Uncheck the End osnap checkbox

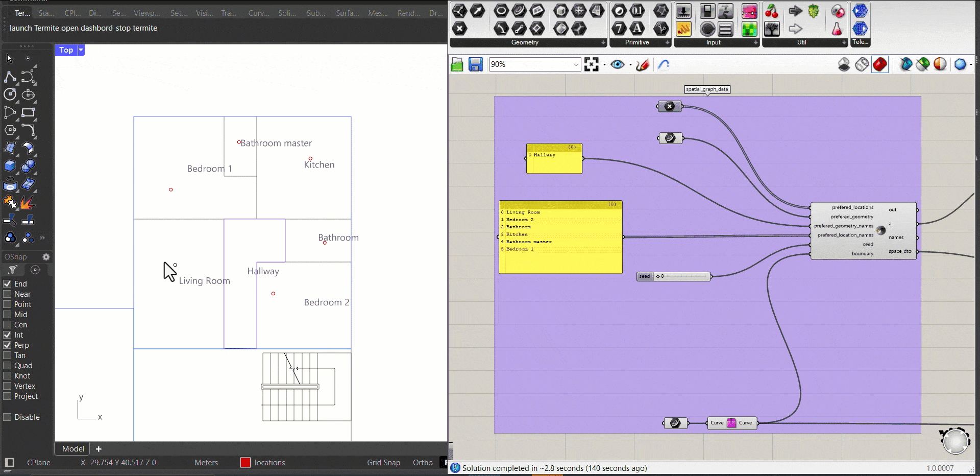tap(8, 284)
